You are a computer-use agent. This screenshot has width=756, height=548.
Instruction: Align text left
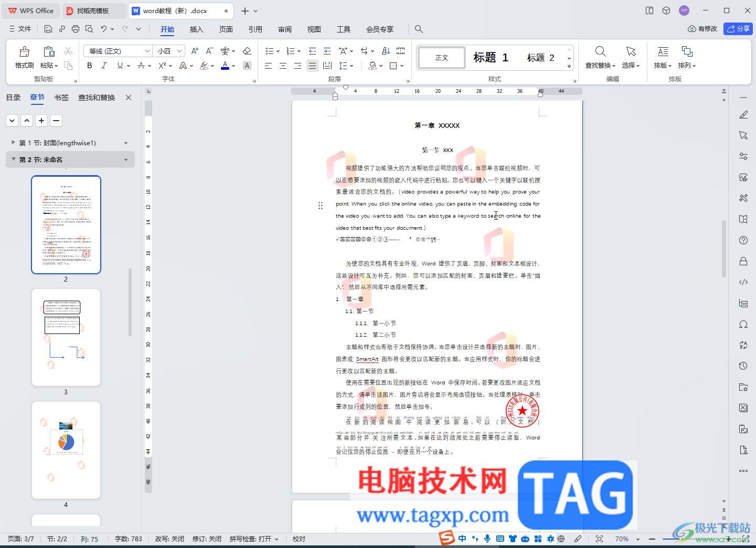click(x=268, y=66)
